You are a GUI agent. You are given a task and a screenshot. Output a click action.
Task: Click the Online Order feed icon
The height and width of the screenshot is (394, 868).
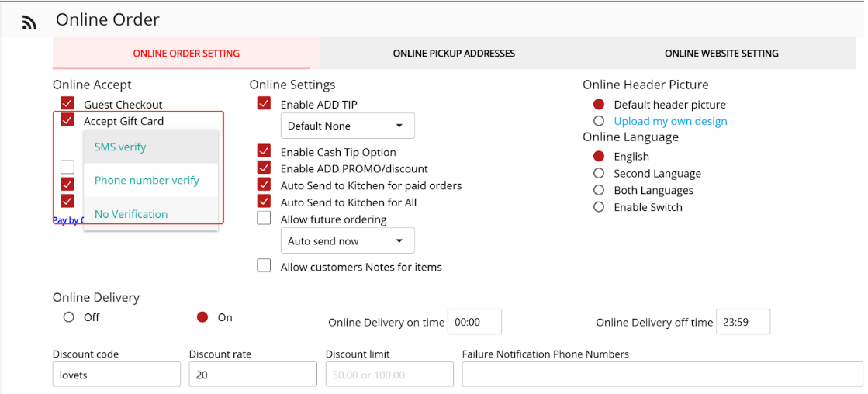pyautogui.click(x=29, y=22)
